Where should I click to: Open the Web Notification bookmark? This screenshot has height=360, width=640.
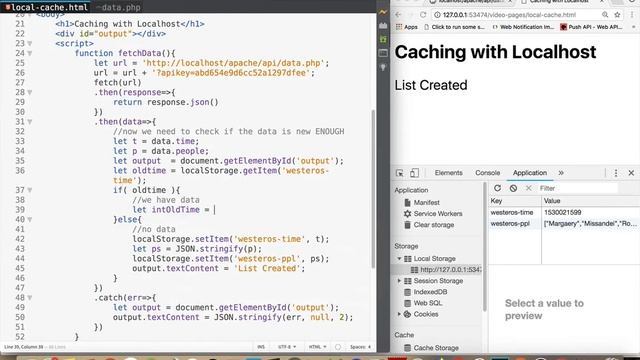pos(523,27)
